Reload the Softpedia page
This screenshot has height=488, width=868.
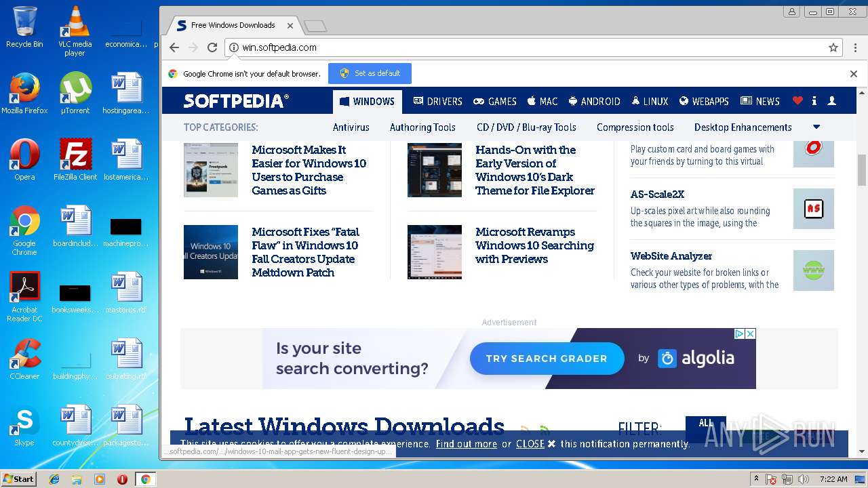click(x=212, y=47)
